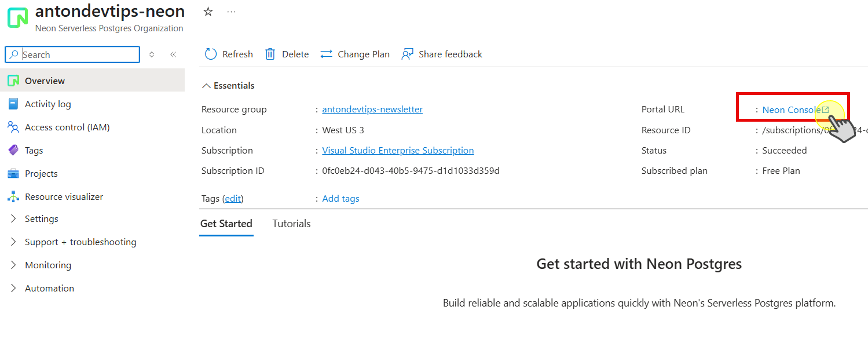
Task: Click the Share feedback person icon
Action: pyautogui.click(x=408, y=54)
